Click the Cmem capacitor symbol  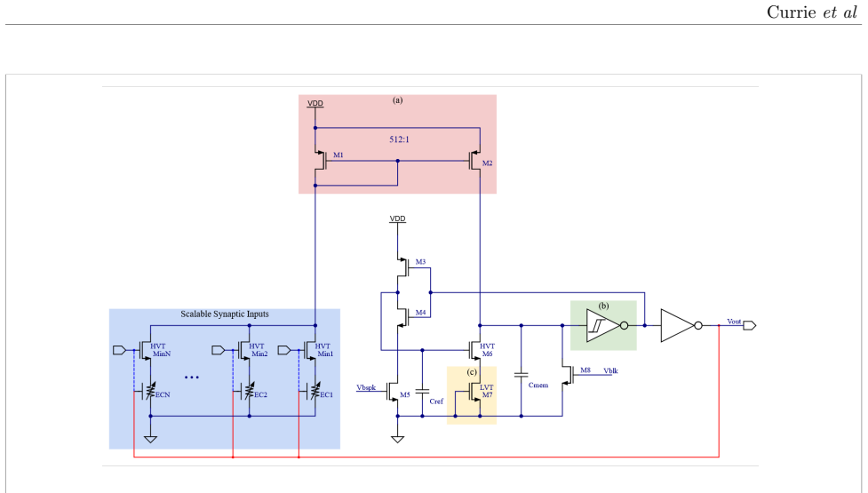(x=521, y=375)
